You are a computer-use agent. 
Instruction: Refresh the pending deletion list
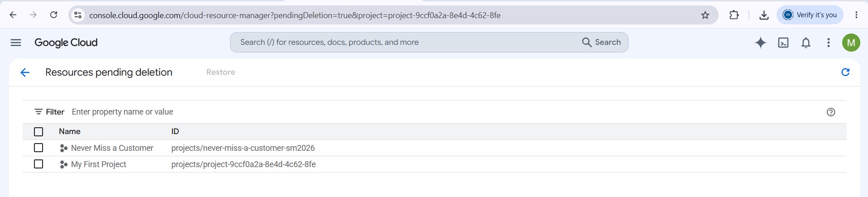pos(845,72)
